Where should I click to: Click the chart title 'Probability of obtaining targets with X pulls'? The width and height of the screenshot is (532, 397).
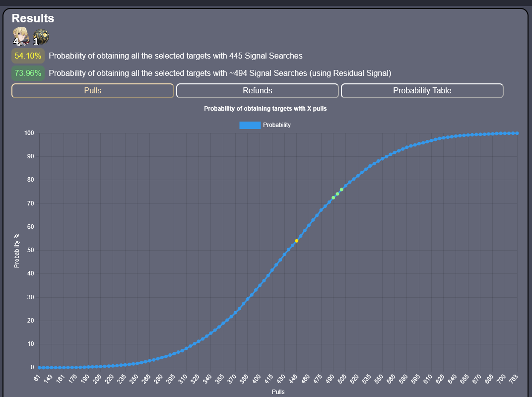pos(266,109)
